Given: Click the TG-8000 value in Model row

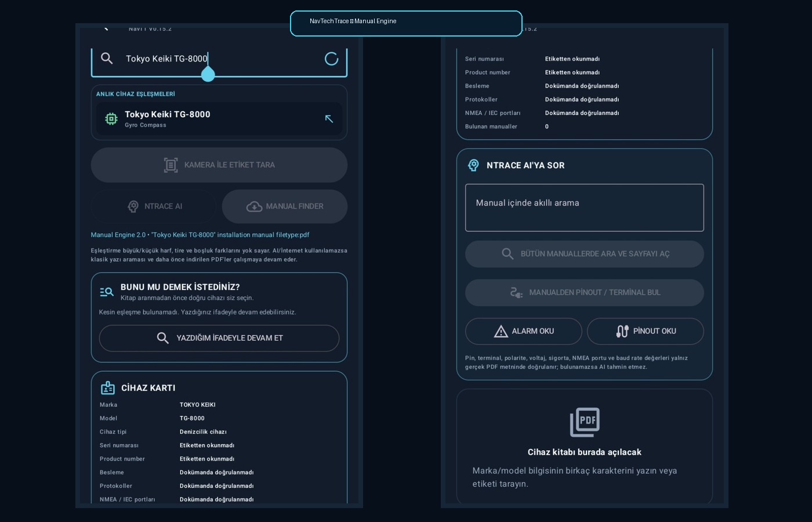Looking at the screenshot, I should [192, 418].
